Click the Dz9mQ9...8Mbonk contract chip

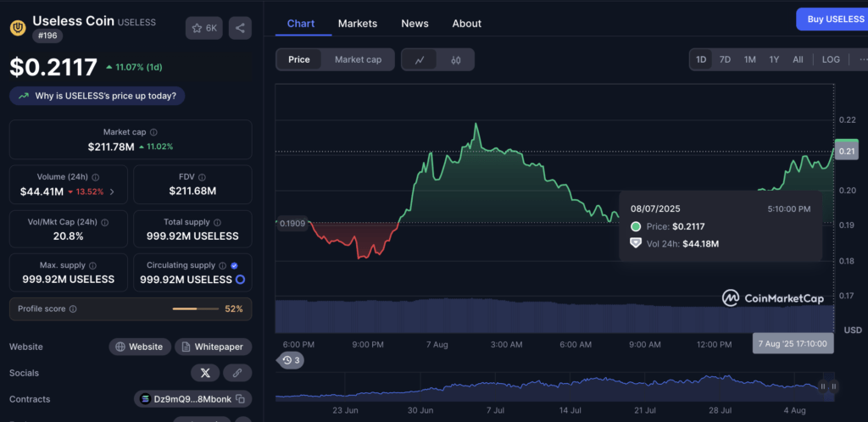point(192,399)
